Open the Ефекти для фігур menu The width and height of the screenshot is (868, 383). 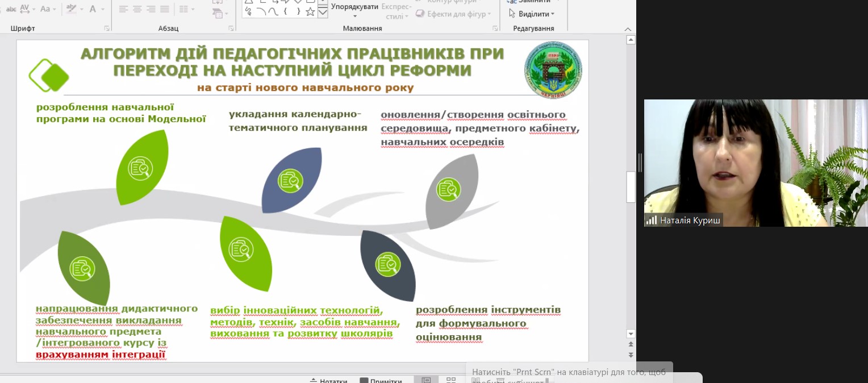453,14
